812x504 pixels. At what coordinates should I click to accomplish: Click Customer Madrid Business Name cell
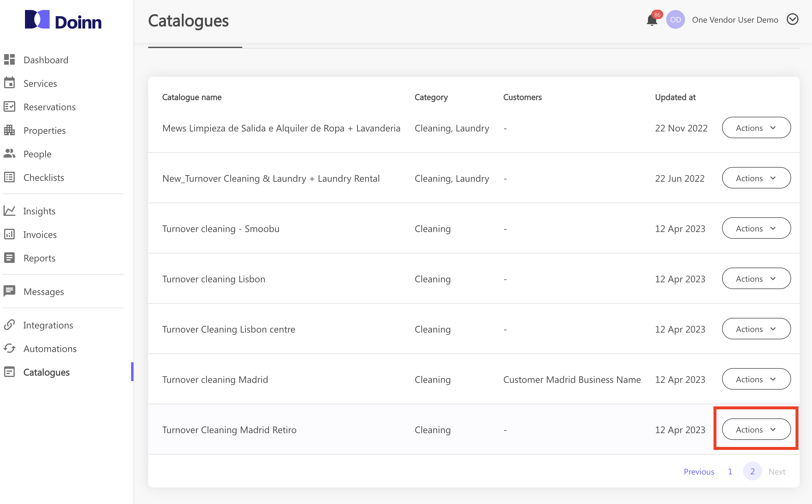(572, 380)
